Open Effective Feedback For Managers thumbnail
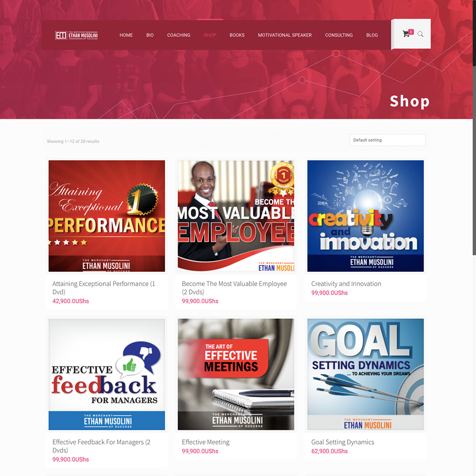Viewport: 476px width, 476px height. tap(107, 374)
